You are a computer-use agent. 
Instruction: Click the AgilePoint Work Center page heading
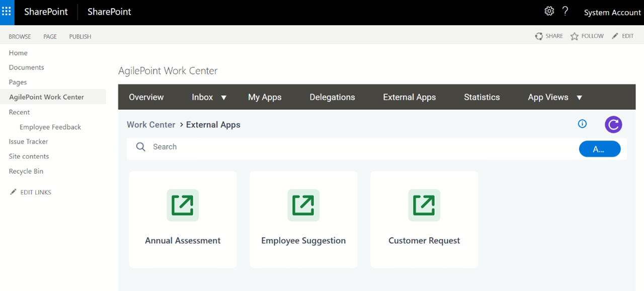(x=168, y=71)
